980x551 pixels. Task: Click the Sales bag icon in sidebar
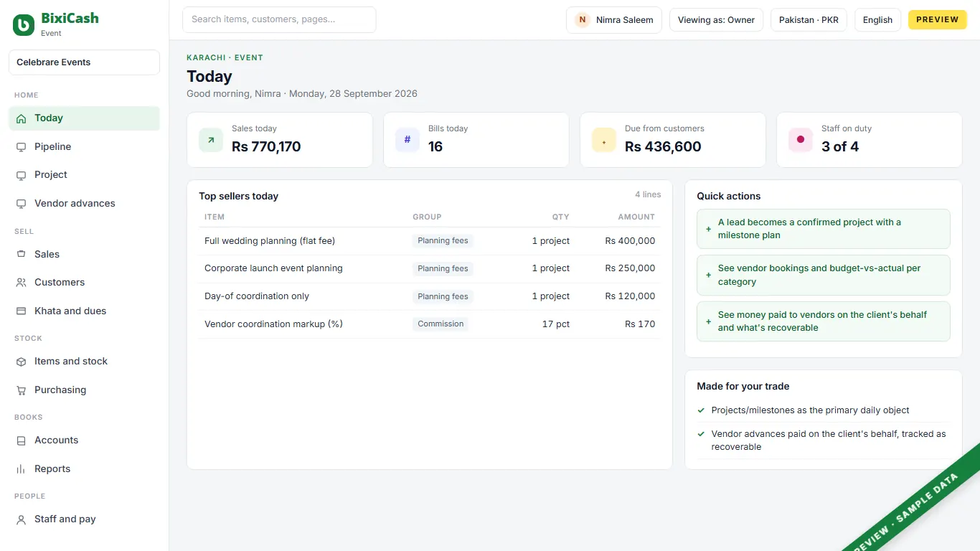coord(21,255)
